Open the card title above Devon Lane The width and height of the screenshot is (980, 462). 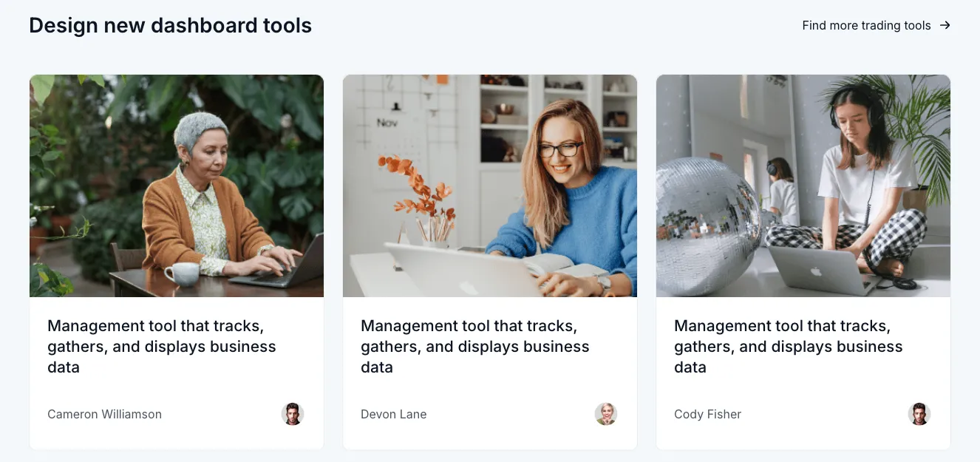(x=474, y=346)
